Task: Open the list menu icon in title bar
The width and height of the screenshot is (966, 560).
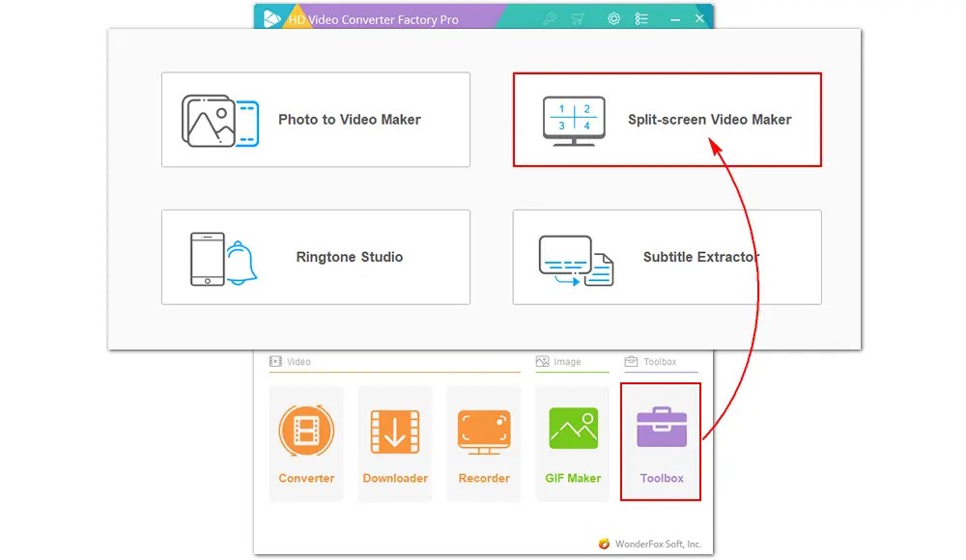Action: point(641,18)
